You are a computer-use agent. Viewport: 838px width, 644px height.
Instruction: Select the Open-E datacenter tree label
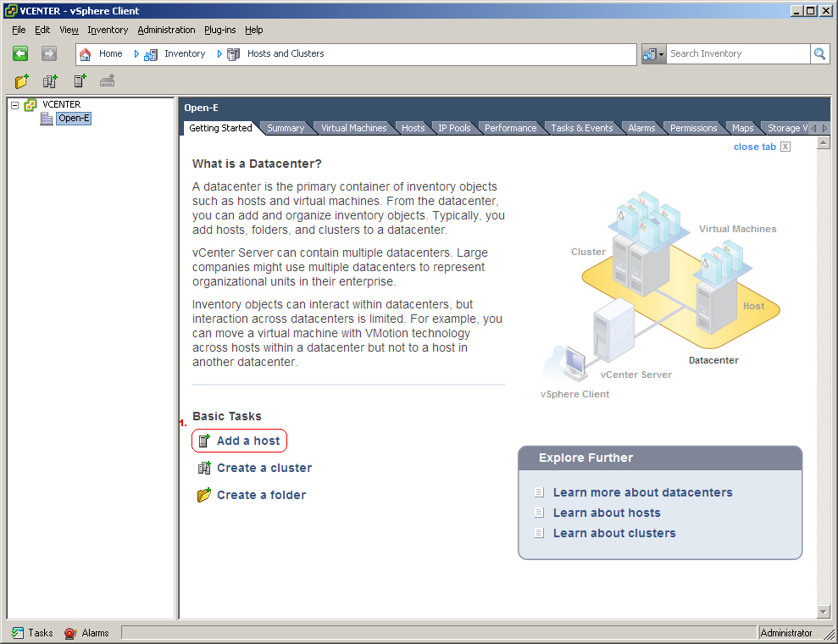click(74, 118)
